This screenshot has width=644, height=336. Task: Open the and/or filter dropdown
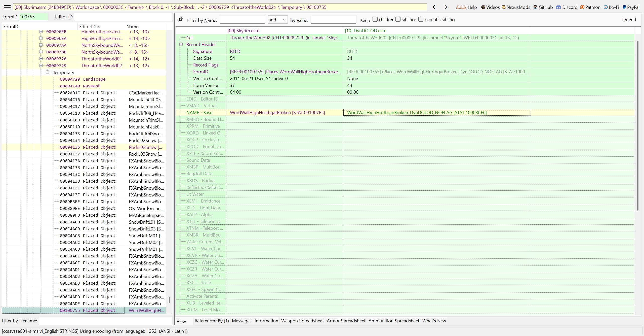pyautogui.click(x=277, y=20)
